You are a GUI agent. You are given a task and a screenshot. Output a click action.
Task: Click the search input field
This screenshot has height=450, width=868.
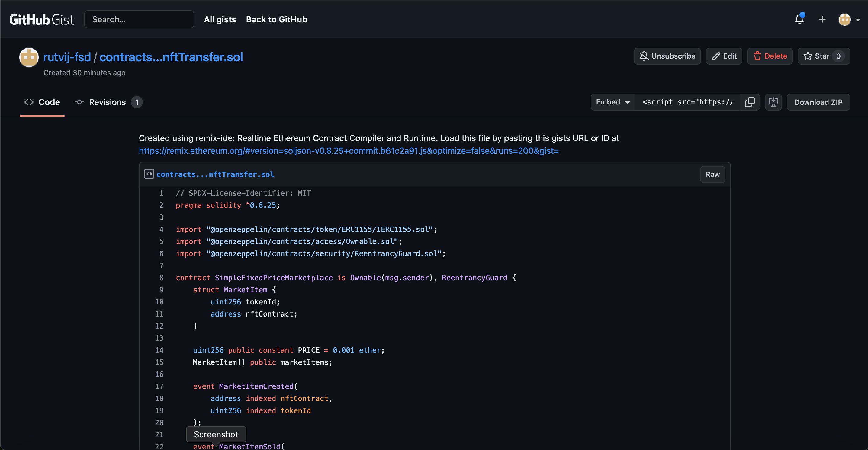139,19
